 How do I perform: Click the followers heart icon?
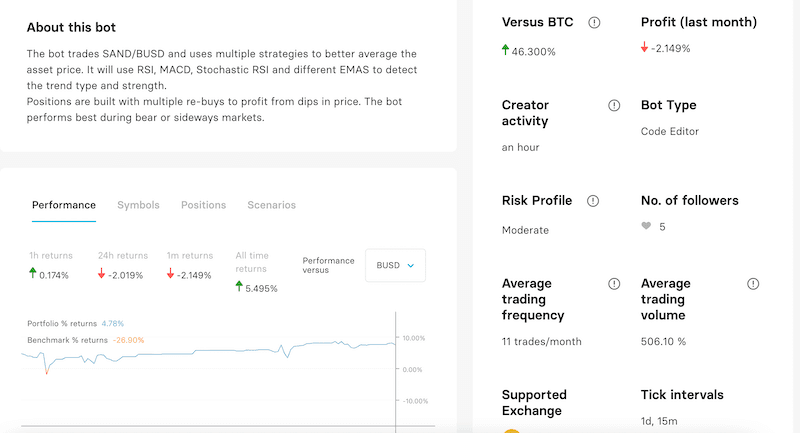(646, 226)
